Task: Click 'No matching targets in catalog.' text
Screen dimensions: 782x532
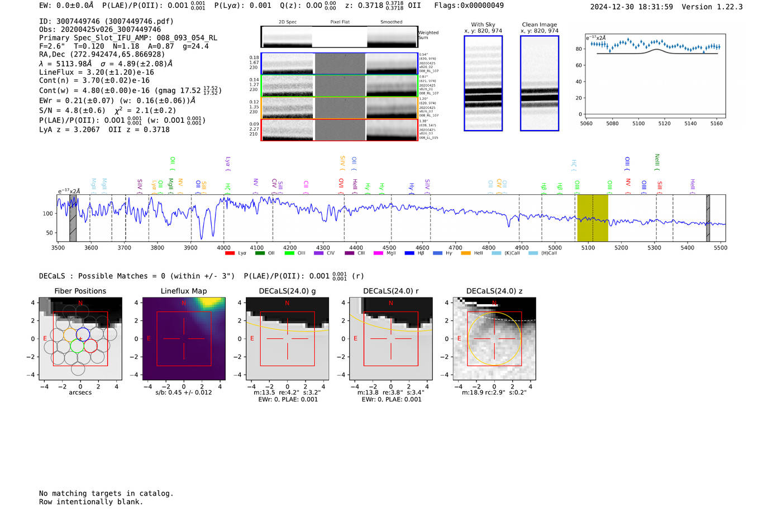Action: [x=106, y=493]
